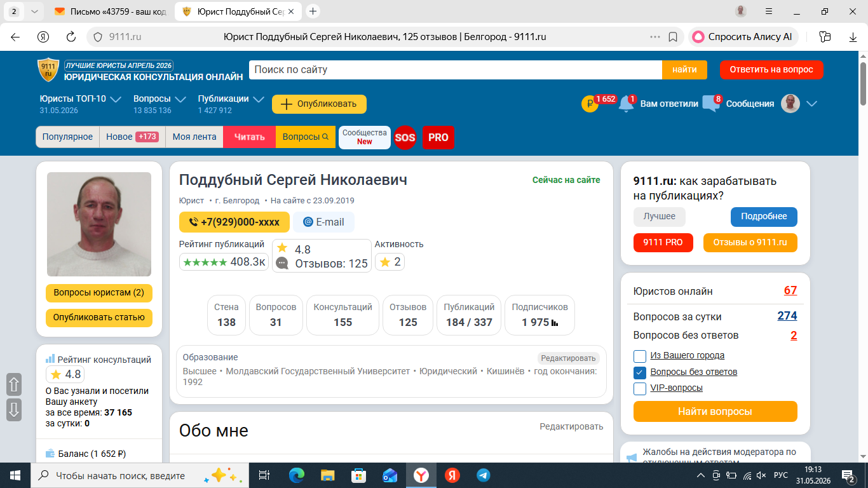Switch to the Популярное tab
Viewport: 868px width, 488px height.
point(67,137)
